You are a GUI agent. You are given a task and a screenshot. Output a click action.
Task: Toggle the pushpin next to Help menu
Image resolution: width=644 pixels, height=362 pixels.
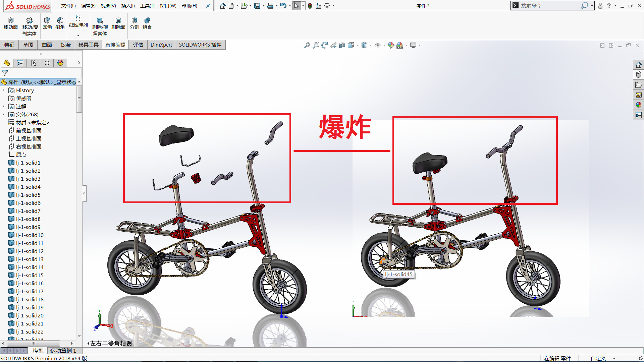[208, 6]
